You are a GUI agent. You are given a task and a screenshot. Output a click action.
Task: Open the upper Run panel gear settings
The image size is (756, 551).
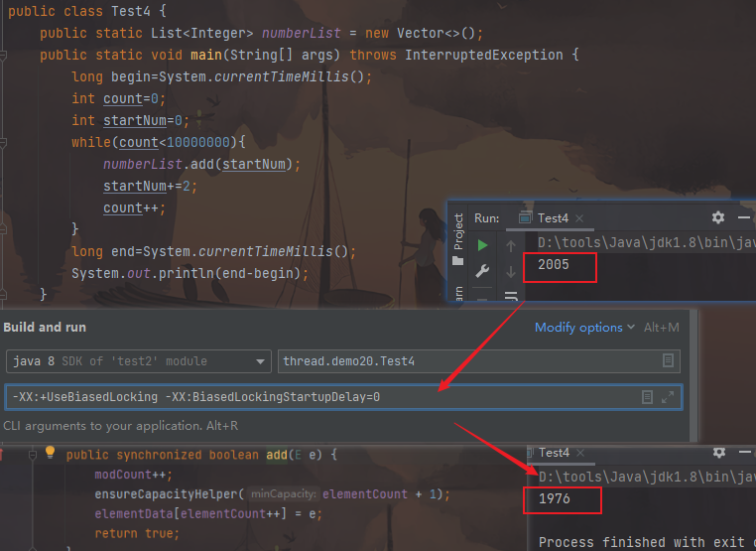[718, 217]
